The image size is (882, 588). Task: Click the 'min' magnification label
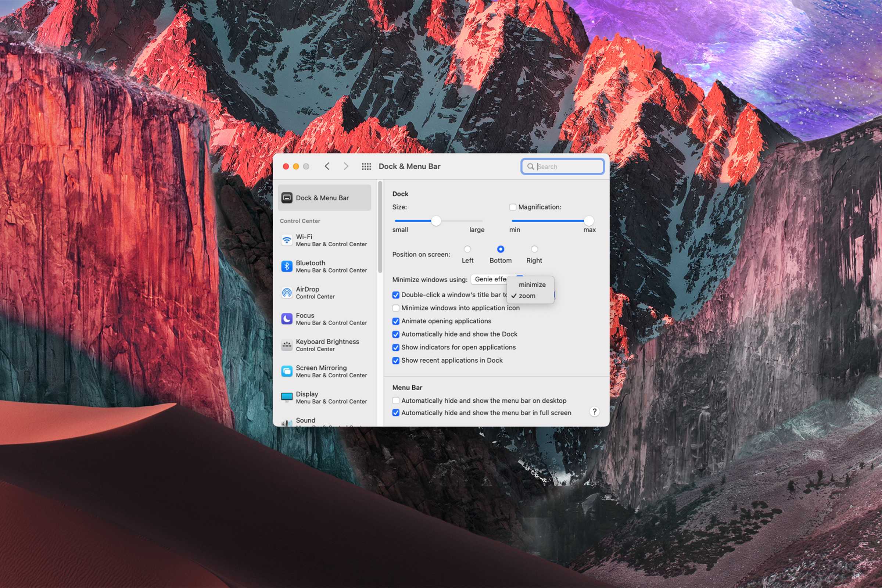pos(514,229)
